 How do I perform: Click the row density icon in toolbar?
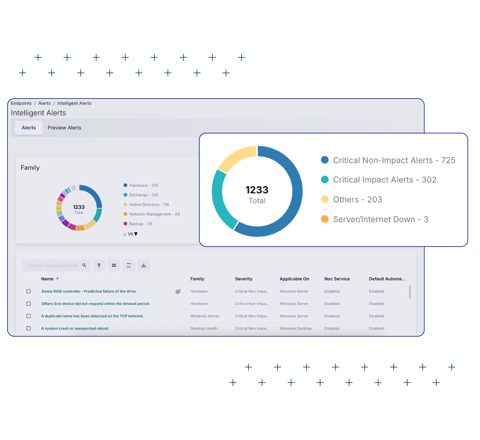tap(129, 265)
